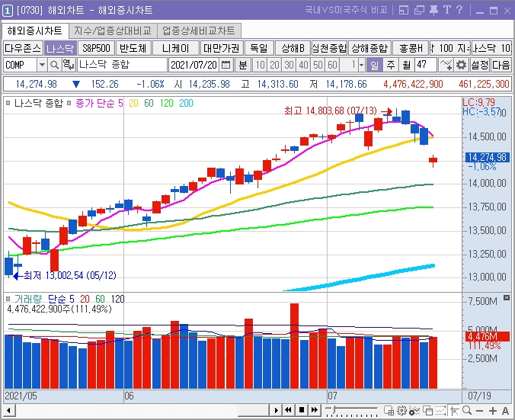Click the plus zoom-in icon
Viewport: 515px width, 420px height.
pos(493,410)
